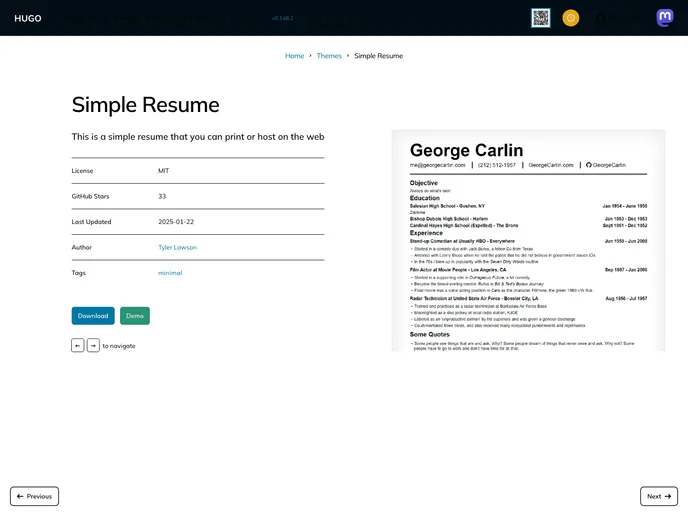Open Themes breadcrumb link
Screen dimensions: 688x512
(x=329, y=56)
